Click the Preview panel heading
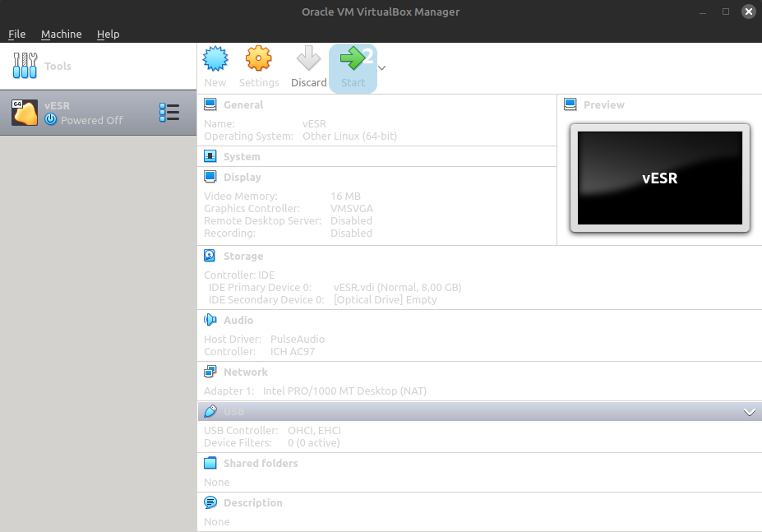This screenshot has height=532, width=762. click(x=603, y=105)
